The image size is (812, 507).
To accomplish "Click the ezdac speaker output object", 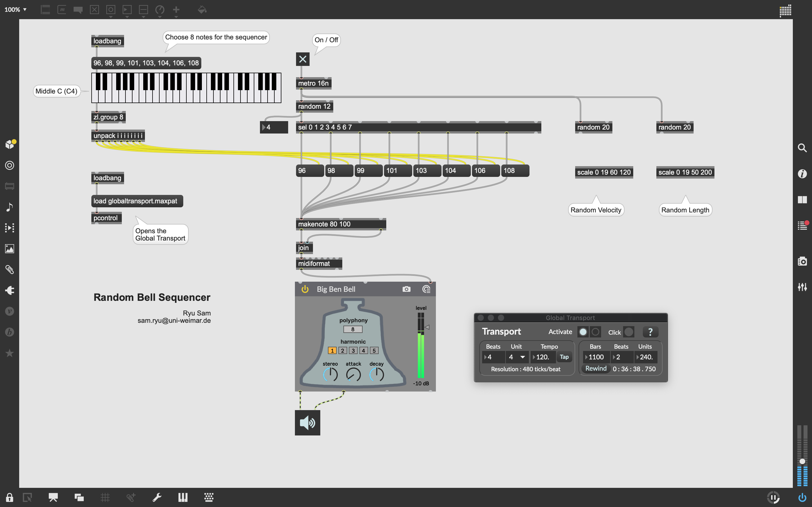I will [x=307, y=422].
